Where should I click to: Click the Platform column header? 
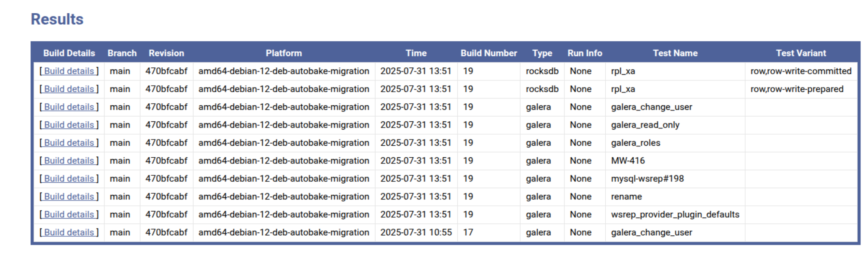(x=284, y=53)
